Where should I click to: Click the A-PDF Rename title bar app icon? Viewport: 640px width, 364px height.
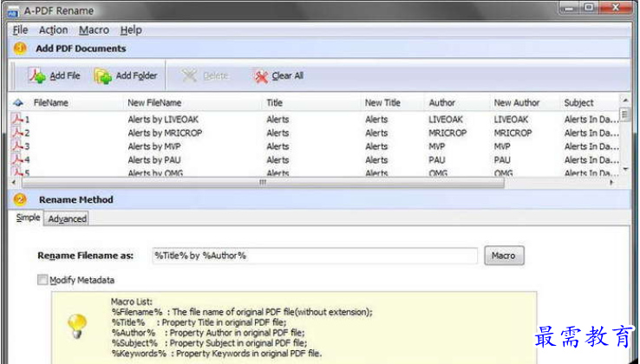(13, 11)
